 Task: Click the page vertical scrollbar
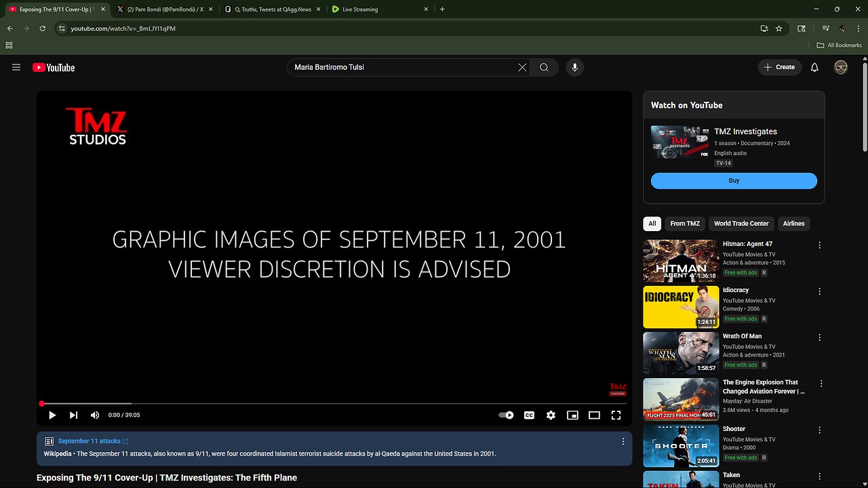point(864,106)
